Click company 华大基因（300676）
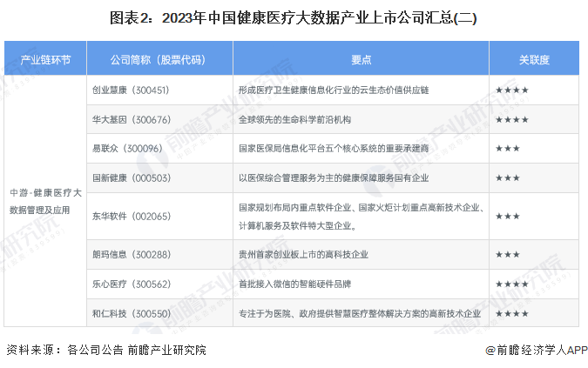 click(x=132, y=120)
